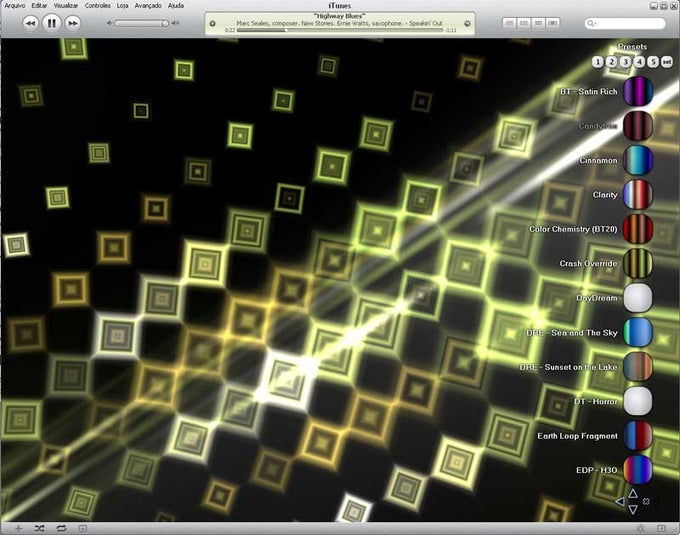
Task: Click the second-to-last bottom bar icon
Action: point(641,528)
